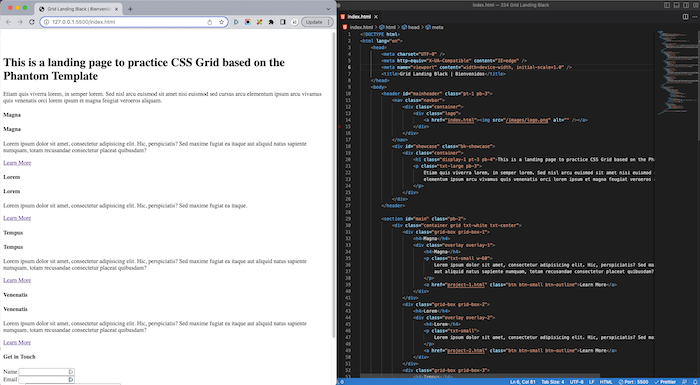This screenshot has width=700, height=385.
Task: Open the editor More Actions ellipsis
Action: click(695, 17)
